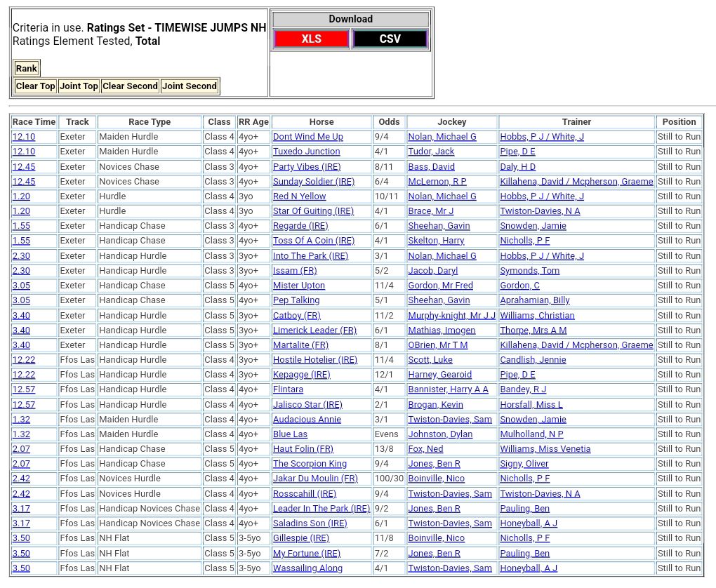Choose the Clear Second filter
This screenshot has width=716, height=588.
[x=130, y=86]
